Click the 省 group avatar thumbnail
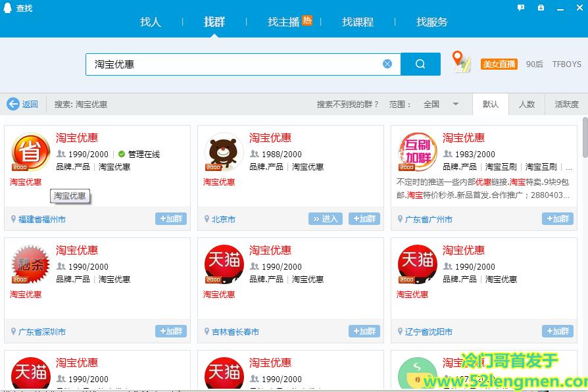The height and width of the screenshot is (392, 588). [x=30, y=151]
